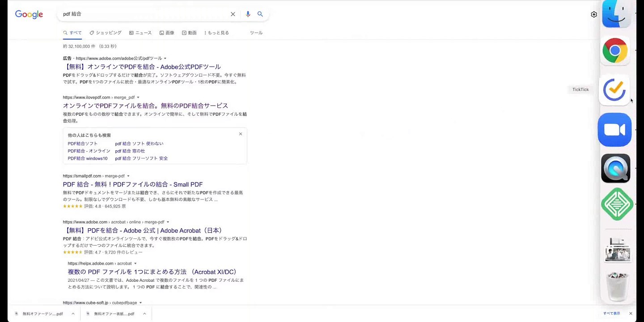Image resolution: width=644 pixels, height=322 pixels.
Task: Open the Adobe公式PDFツール ad link
Action: (x=142, y=67)
